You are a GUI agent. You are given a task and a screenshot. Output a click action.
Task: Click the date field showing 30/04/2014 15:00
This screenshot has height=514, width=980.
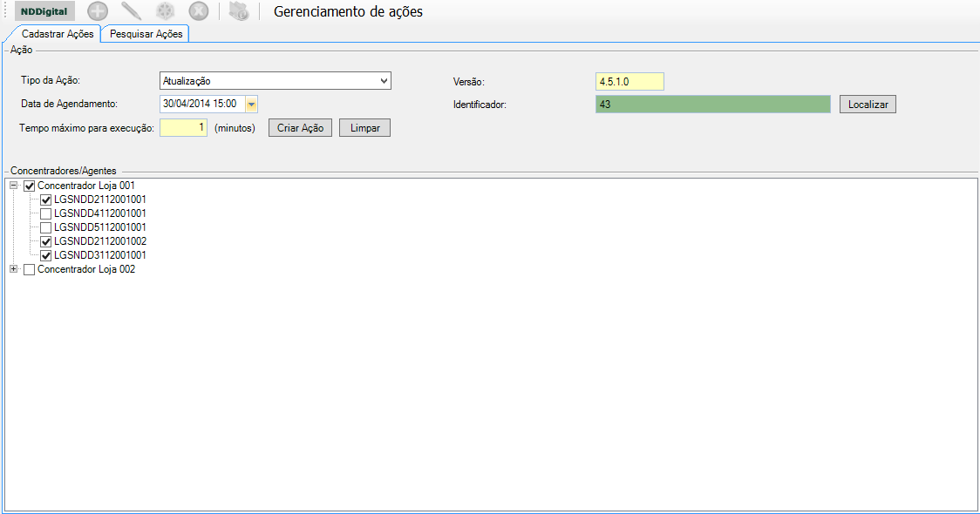coord(202,104)
